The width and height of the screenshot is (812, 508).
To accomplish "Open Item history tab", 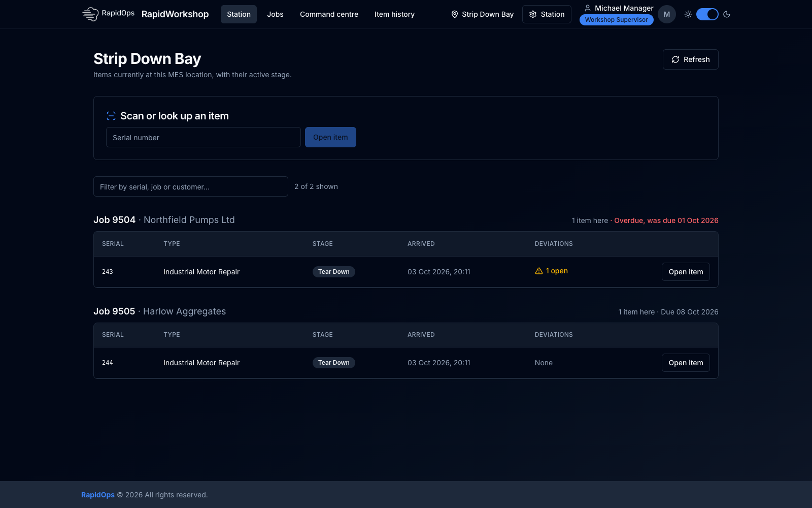I will click(394, 14).
